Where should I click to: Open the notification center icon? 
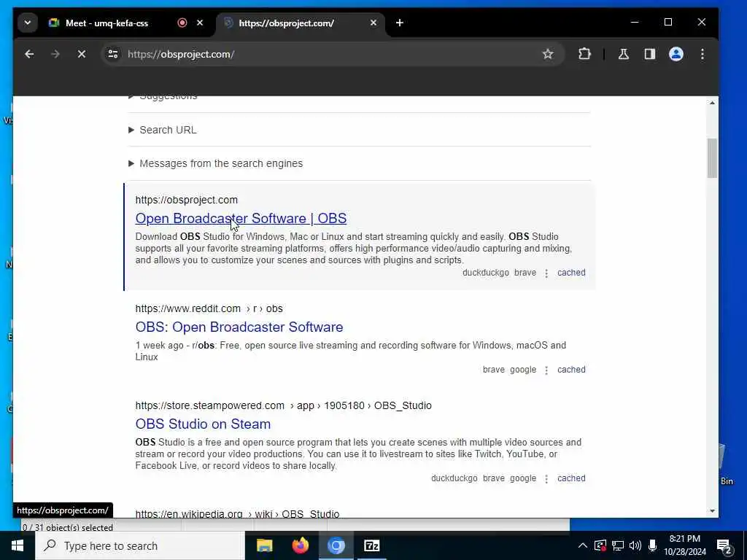coord(724,547)
